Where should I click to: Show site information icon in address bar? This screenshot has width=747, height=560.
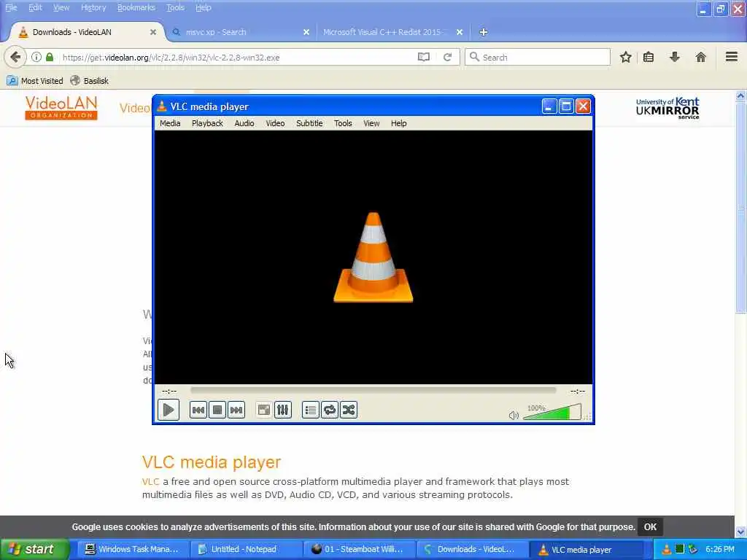point(36,57)
